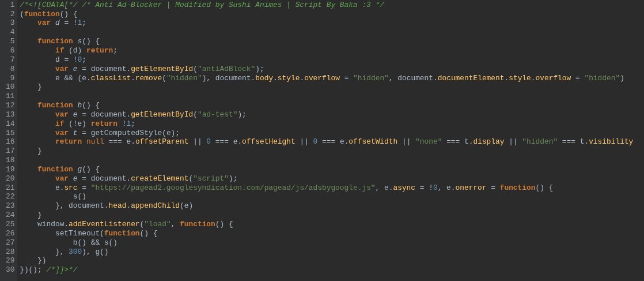Click line number 11 in the gutter
The image size is (644, 281).
(x=10, y=96)
